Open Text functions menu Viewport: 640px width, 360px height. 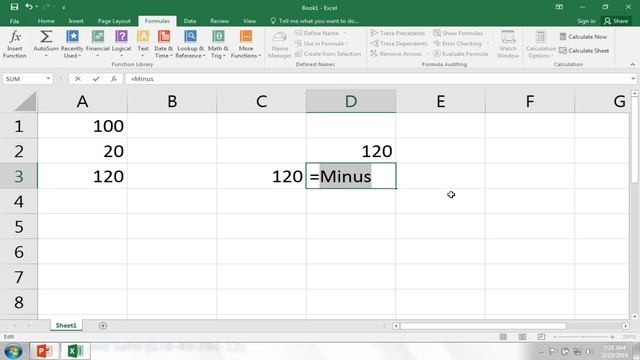coord(143,44)
